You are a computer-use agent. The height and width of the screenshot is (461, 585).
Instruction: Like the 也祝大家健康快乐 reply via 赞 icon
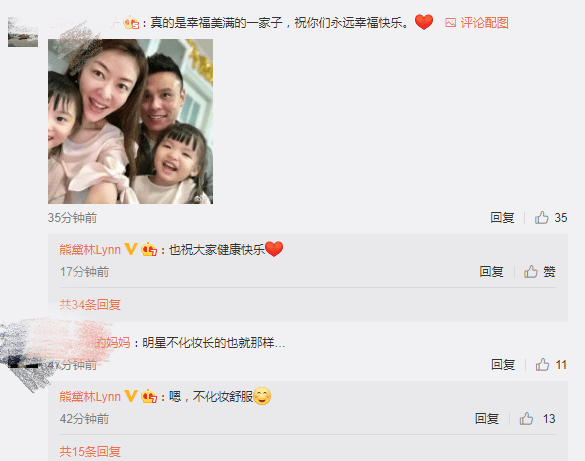(531, 272)
